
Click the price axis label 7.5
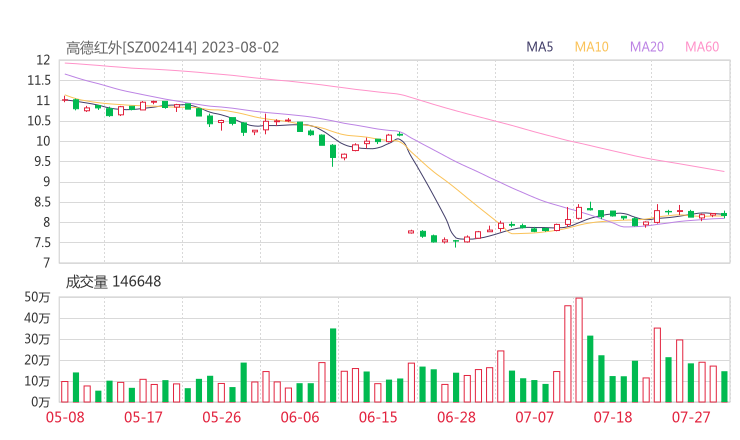tap(42, 243)
